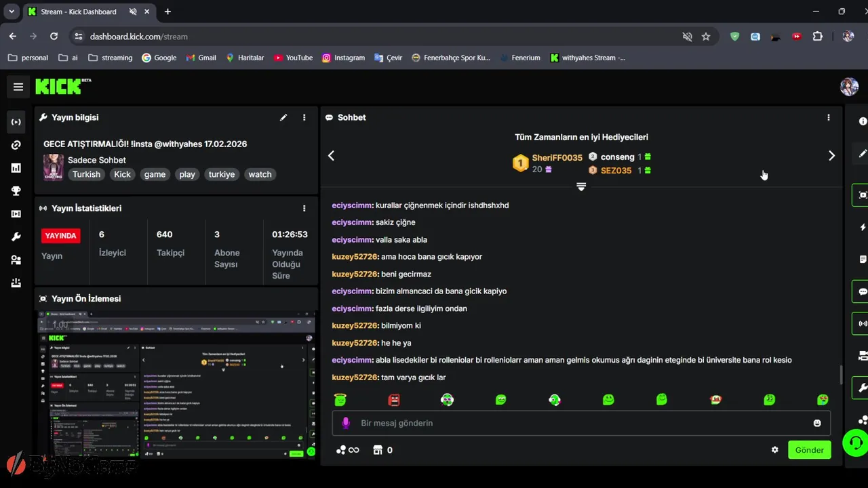This screenshot has height=488, width=868.
Task: Show previous gifters leaderboard with left arrow
Action: coord(331,156)
